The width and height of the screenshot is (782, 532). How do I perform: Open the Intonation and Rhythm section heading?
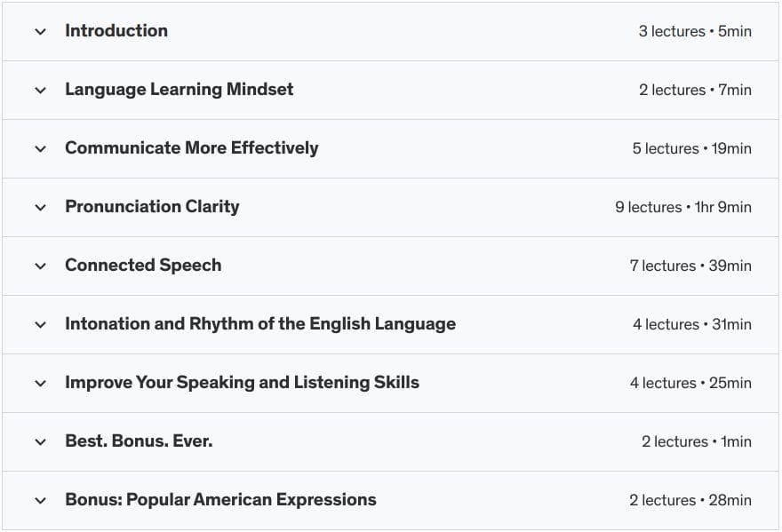coord(259,324)
